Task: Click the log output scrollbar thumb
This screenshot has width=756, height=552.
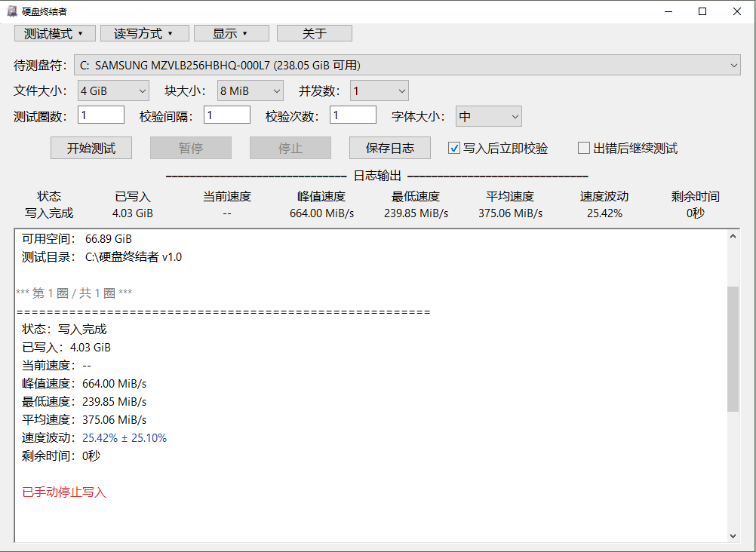Action: (x=733, y=349)
